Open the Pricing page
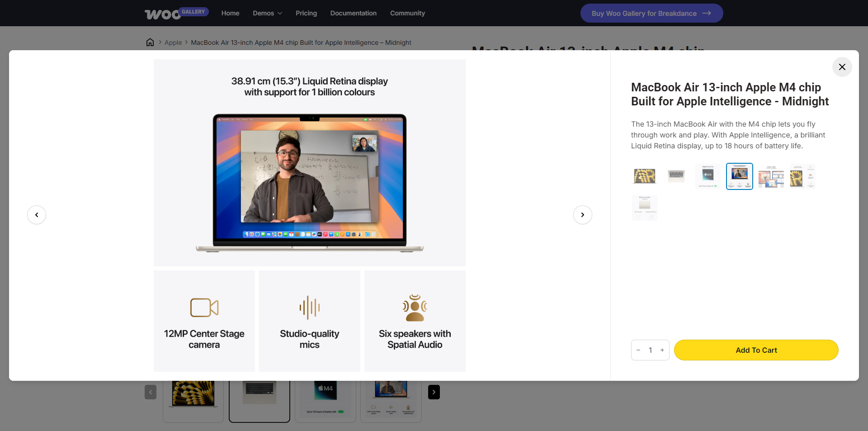This screenshot has width=868, height=431. point(306,13)
